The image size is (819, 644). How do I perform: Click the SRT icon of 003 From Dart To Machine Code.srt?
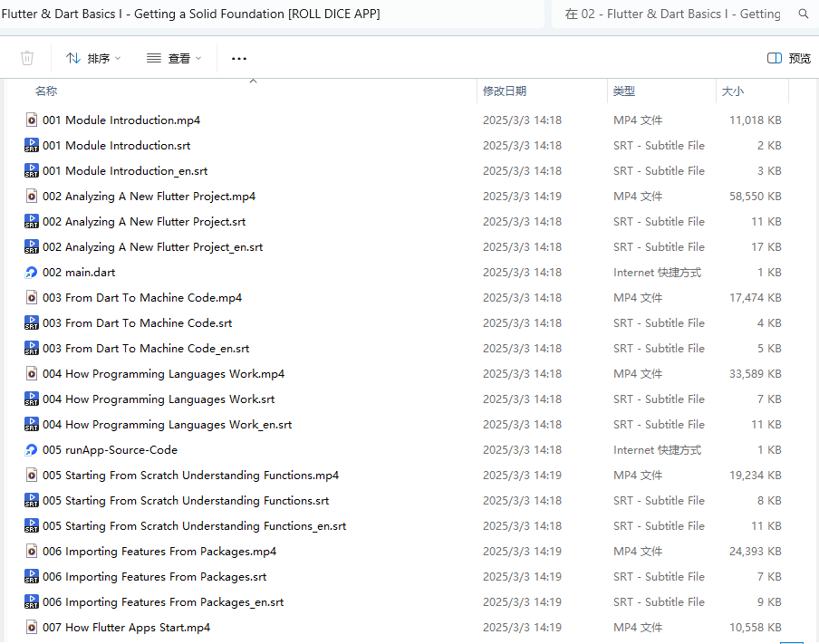(32, 322)
